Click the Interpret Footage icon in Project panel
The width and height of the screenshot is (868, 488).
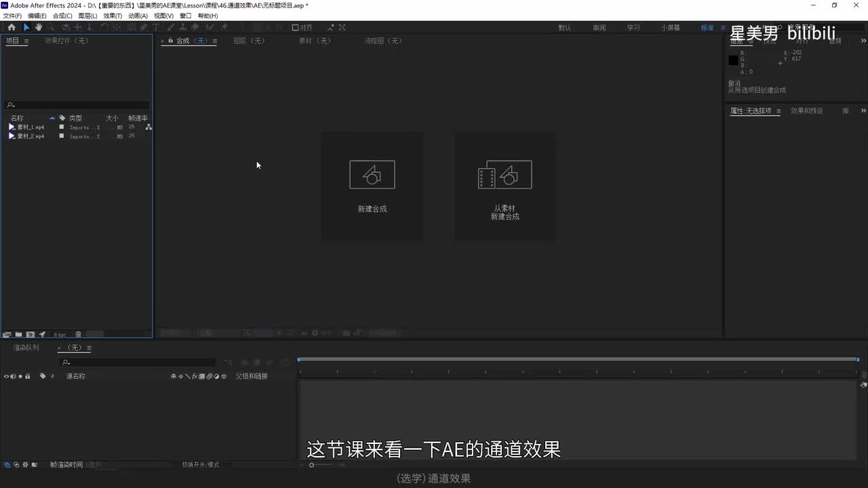point(7,334)
